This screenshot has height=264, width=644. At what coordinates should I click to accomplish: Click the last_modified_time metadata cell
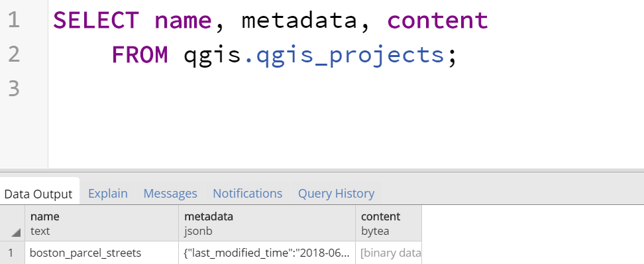pyautogui.click(x=267, y=253)
